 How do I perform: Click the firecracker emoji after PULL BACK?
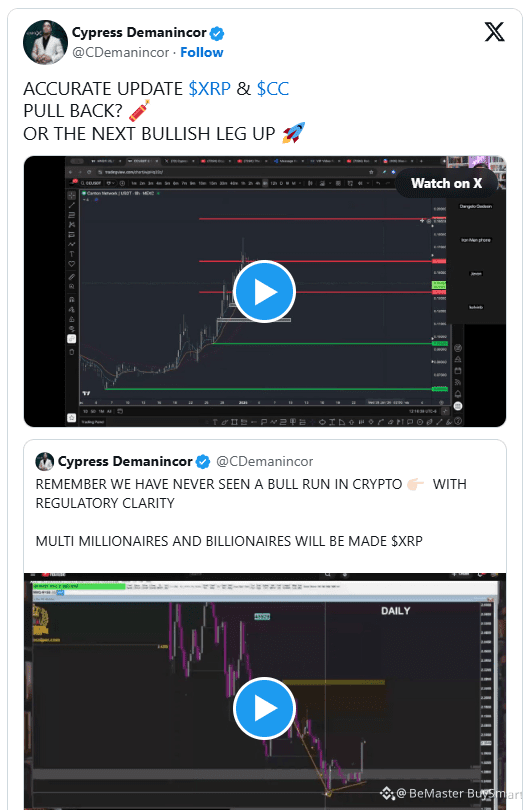coord(139,111)
